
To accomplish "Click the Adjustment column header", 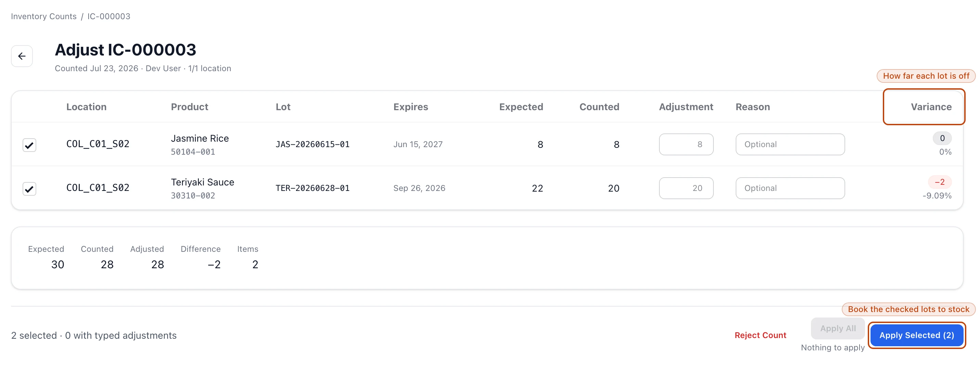I will (686, 107).
